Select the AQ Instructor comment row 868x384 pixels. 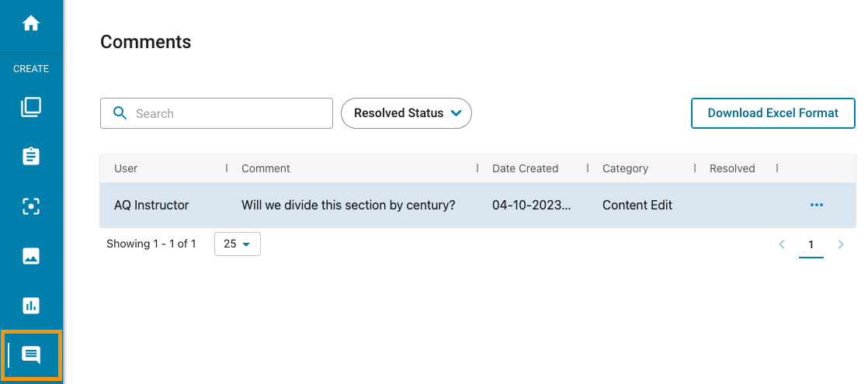(x=477, y=205)
